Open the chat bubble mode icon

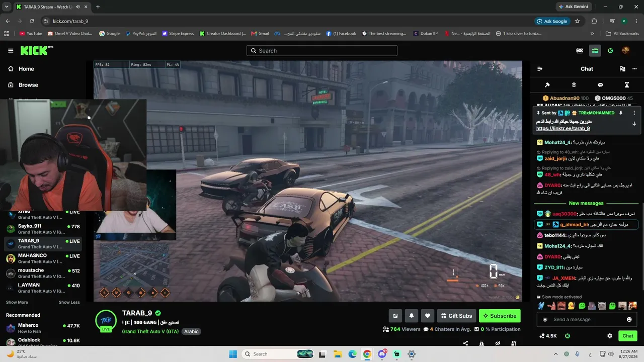click(600, 85)
